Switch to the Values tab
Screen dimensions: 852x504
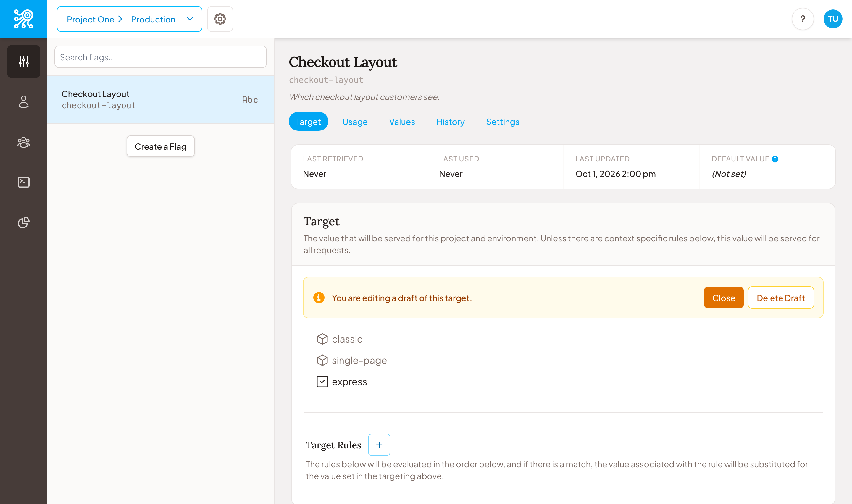402,121
